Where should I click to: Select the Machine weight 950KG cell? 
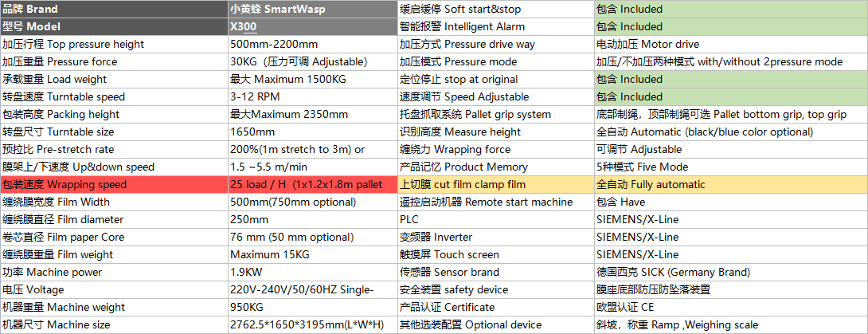tap(311, 307)
